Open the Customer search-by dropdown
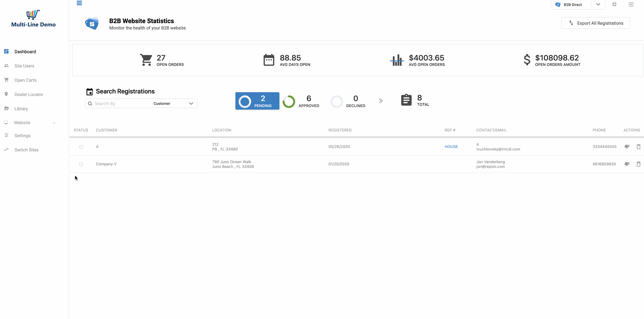 pyautogui.click(x=174, y=104)
